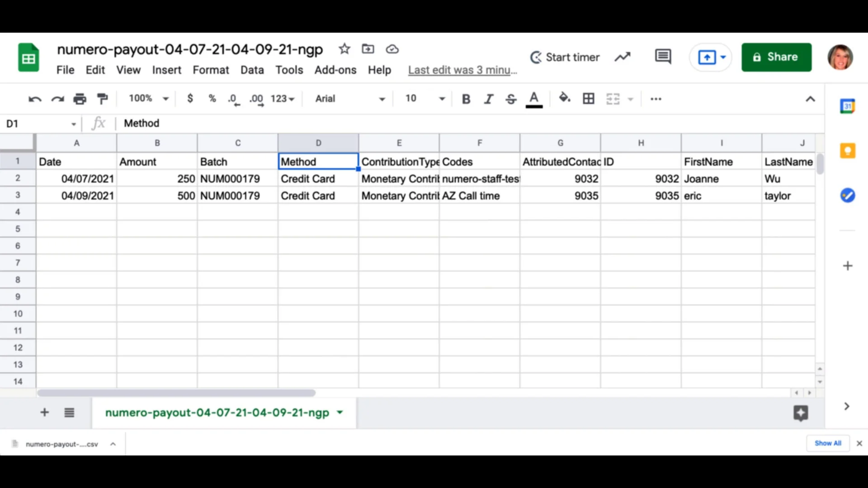Open Google Calendar side panel icon

click(x=848, y=106)
